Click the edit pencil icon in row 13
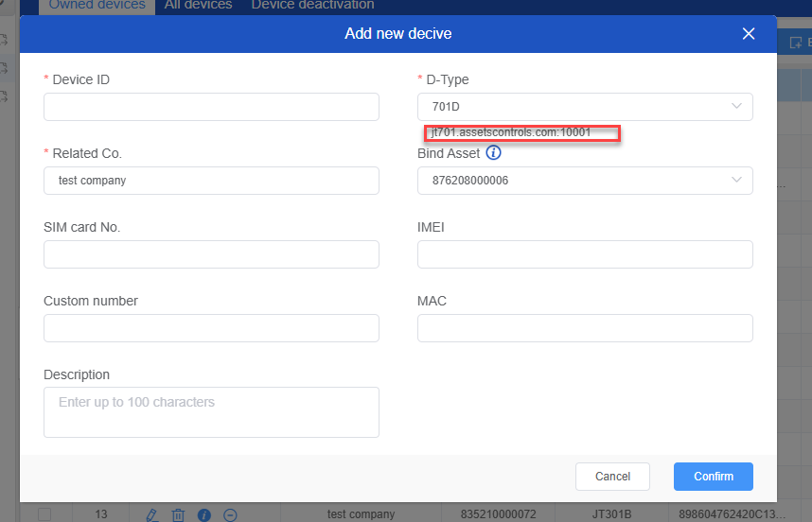Image resolution: width=812 pixels, height=522 pixels. pyautogui.click(x=151, y=514)
